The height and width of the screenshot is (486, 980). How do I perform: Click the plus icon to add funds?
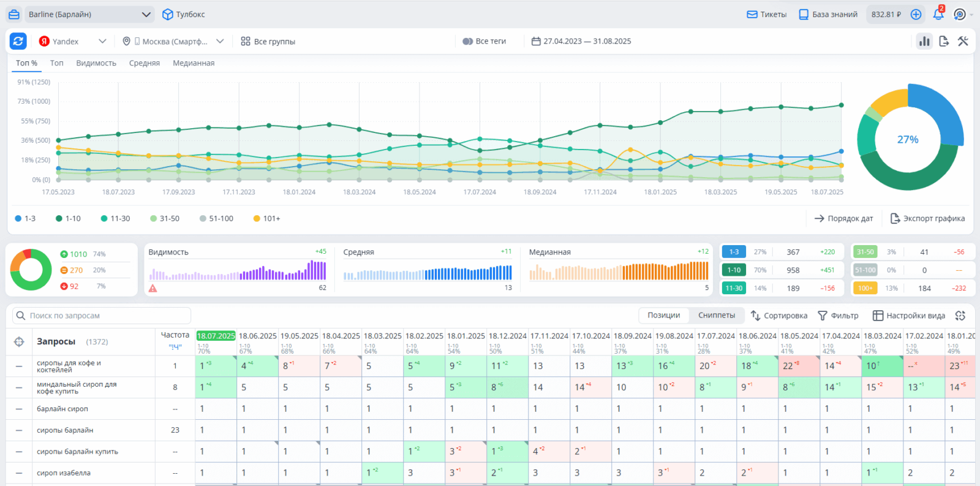916,14
